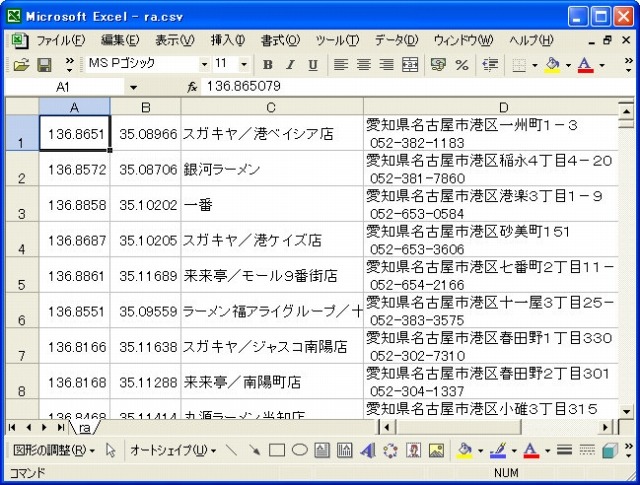Open the Name Box dropdown

tap(133, 87)
